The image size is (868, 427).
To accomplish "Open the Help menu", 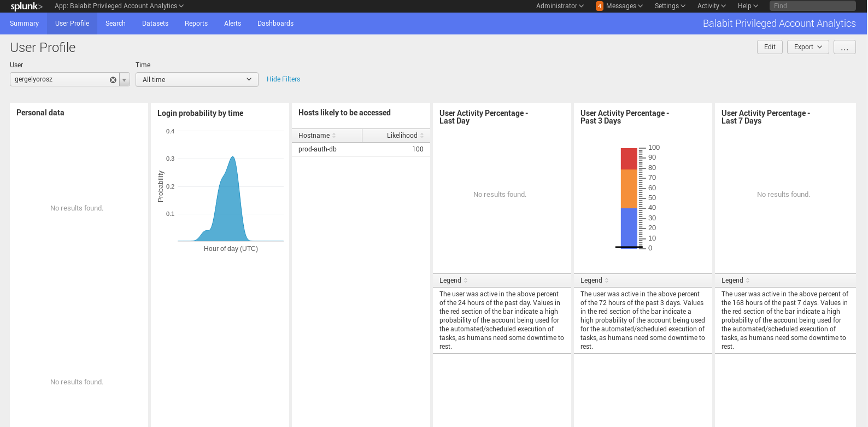I will tap(748, 6).
